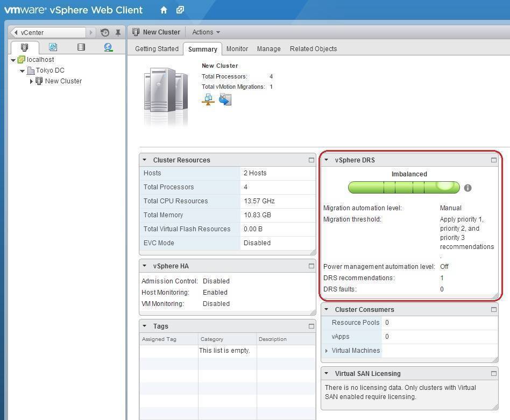Select localhost in the inventory tree
This screenshot has width=510, height=420.
pyautogui.click(x=40, y=60)
